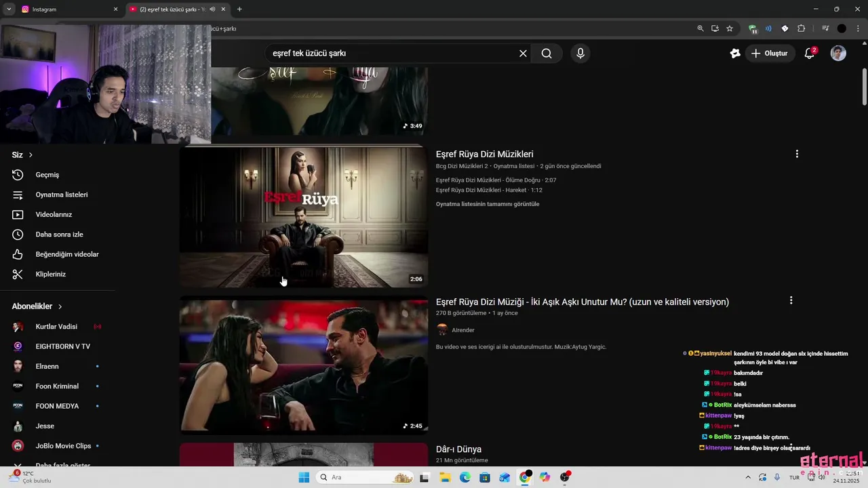Viewport: 868px width, 488px height.
Task: Open Bcg Dizi Müzikleri 2 channel link
Action: 462,166
